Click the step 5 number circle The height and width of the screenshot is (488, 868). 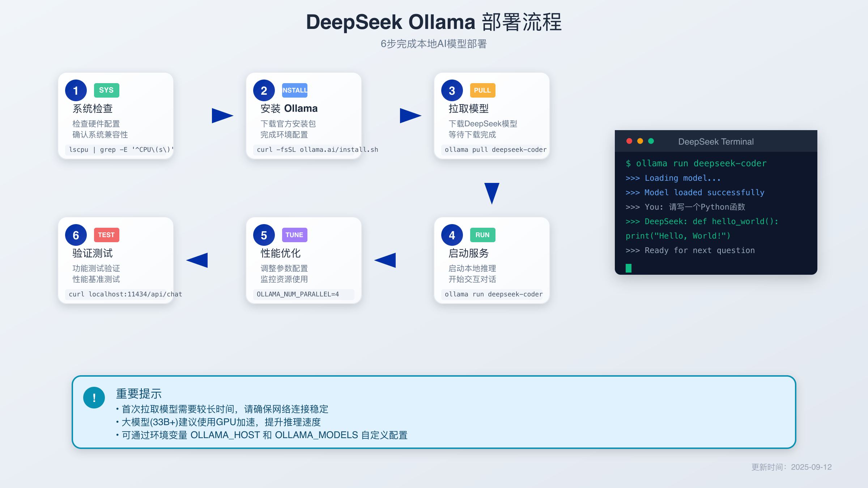coord(264,235)
